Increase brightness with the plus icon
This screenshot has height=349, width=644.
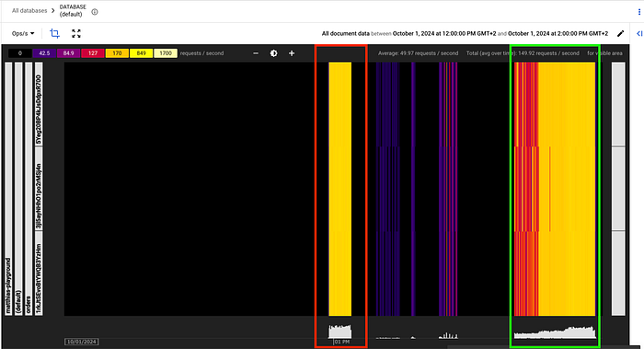pos(292,53)
